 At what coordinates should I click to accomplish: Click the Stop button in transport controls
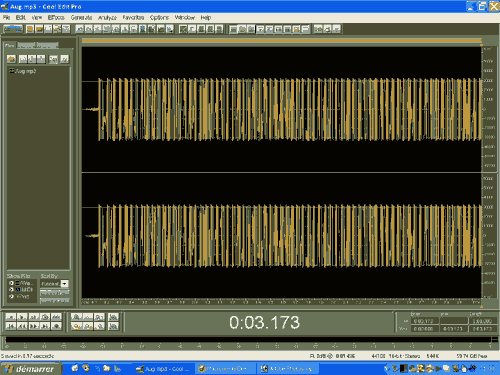pos(11,317)
